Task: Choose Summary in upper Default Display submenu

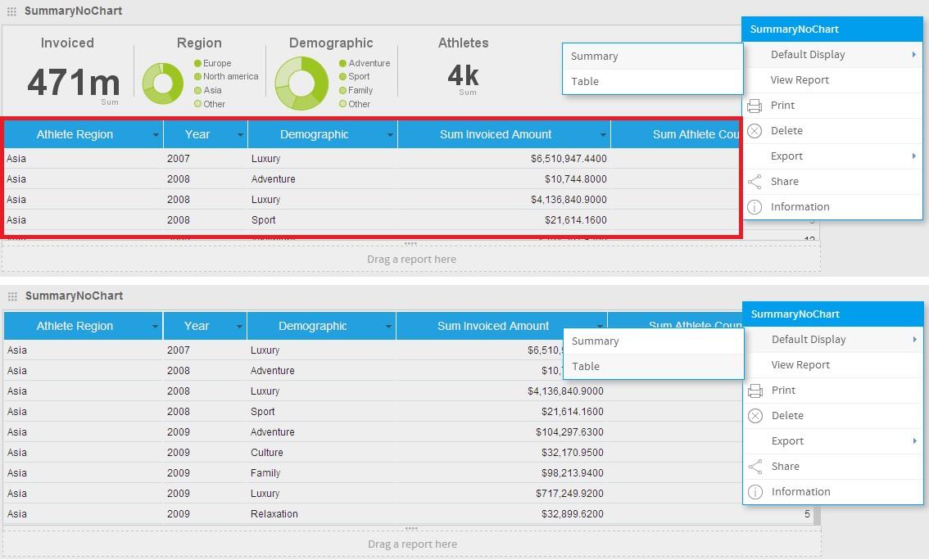Action: pos(653,56)
